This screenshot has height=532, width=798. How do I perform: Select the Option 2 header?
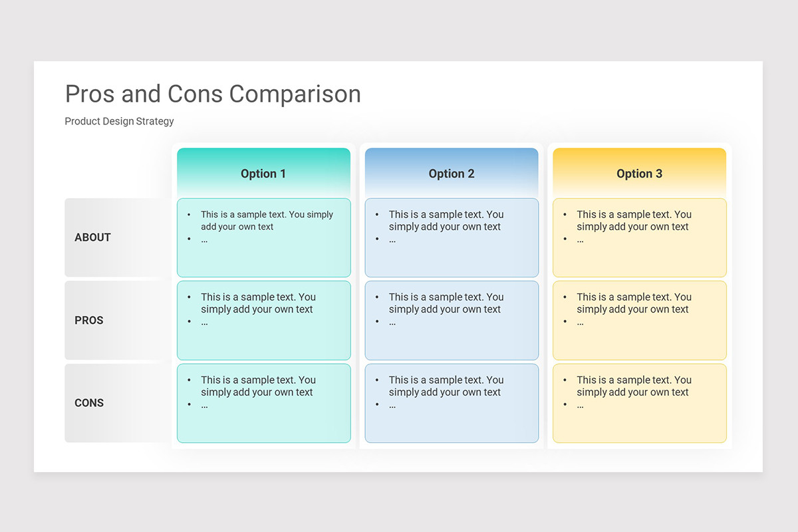pos(452,174)
